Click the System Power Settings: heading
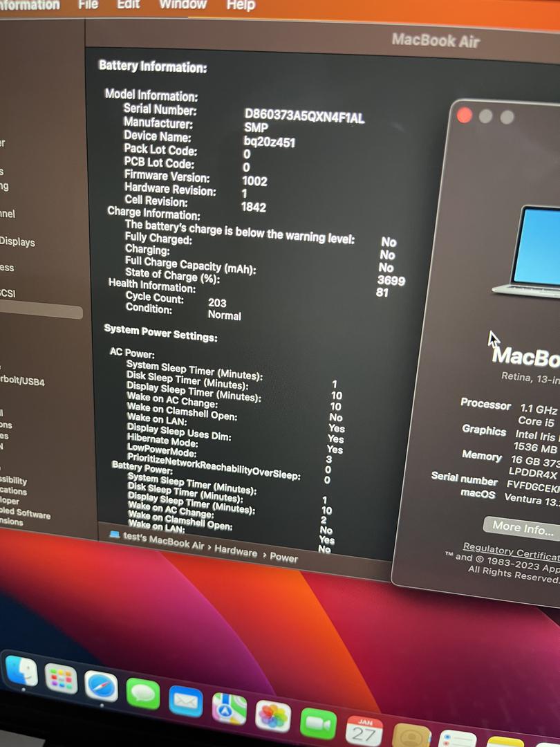 [161, 333]
